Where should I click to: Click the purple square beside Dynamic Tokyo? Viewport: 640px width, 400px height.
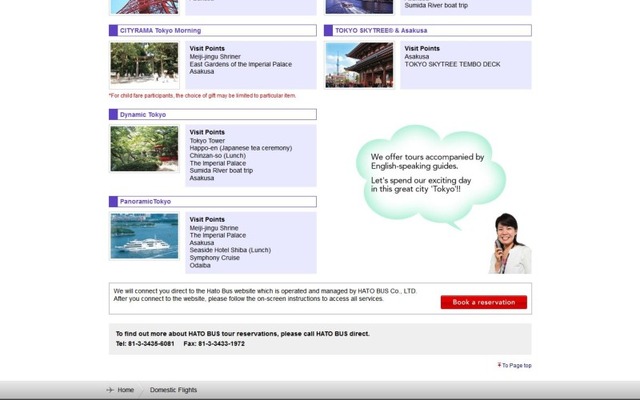point(113,114)
